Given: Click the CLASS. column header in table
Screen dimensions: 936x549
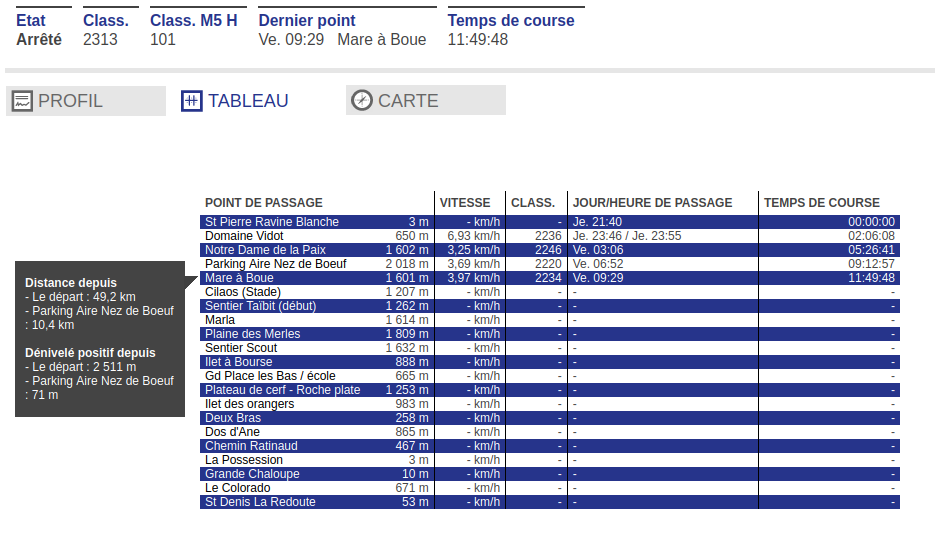Looking at the screenshot, I should 533,202.
